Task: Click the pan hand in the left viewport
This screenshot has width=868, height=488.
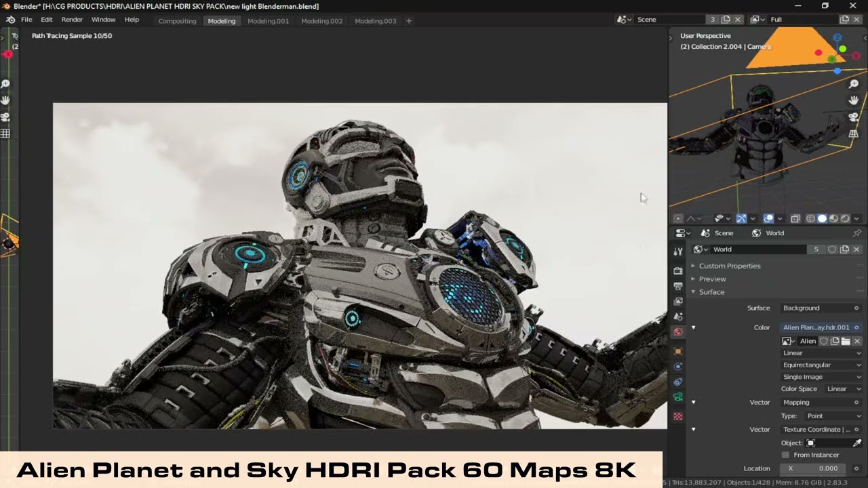Action: pyautogui.click(x=5, y=100)
